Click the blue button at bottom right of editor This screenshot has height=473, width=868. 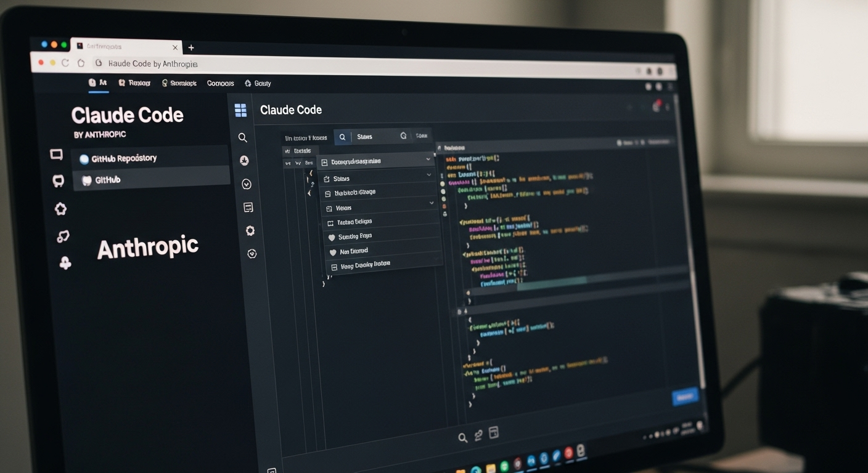coord(684,397)
